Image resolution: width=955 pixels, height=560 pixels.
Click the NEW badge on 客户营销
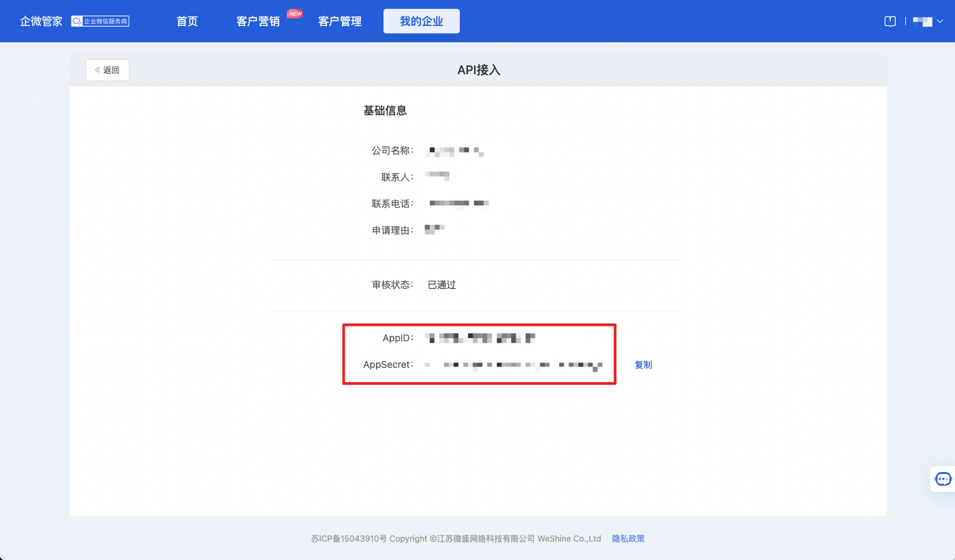point(295,14)
